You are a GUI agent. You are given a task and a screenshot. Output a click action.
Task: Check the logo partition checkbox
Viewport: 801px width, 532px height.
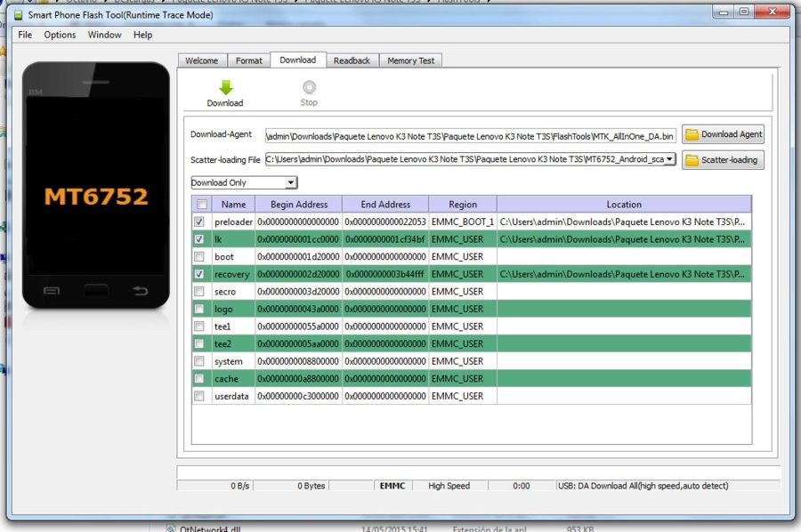tap(199, 309)
